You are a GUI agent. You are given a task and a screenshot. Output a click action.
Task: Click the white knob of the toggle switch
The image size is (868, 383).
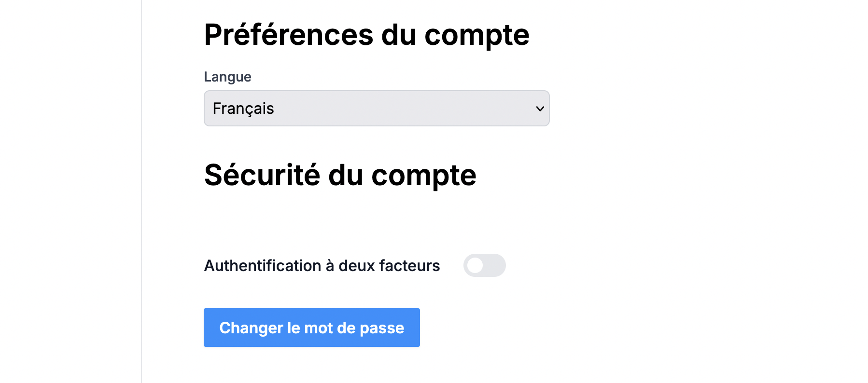475,265
